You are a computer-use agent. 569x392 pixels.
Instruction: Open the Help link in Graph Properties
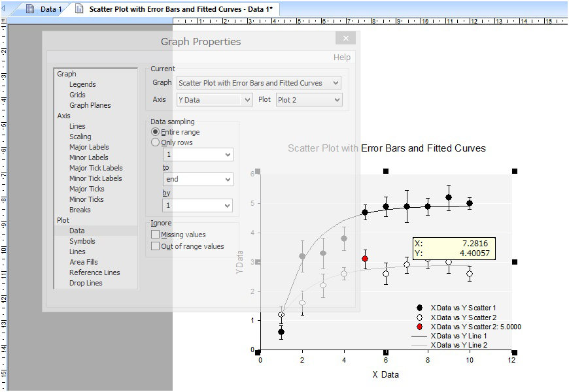(341, 57)
